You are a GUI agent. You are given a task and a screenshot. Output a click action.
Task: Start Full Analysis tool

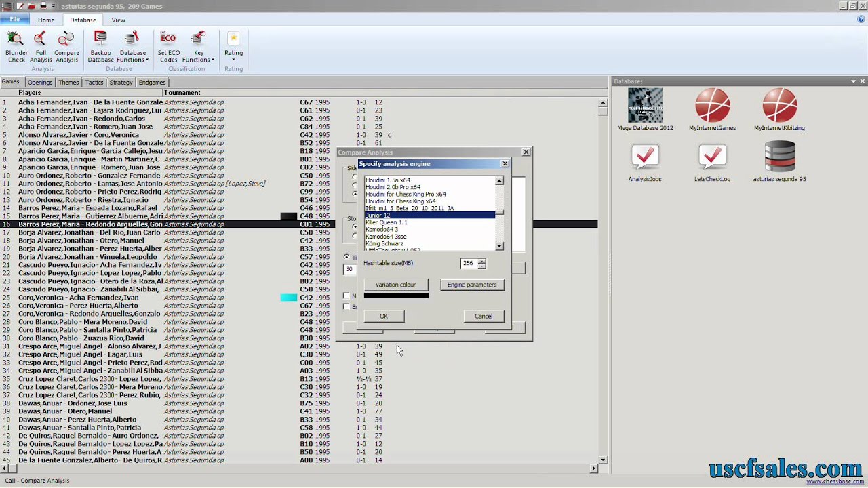coord(41,47)
